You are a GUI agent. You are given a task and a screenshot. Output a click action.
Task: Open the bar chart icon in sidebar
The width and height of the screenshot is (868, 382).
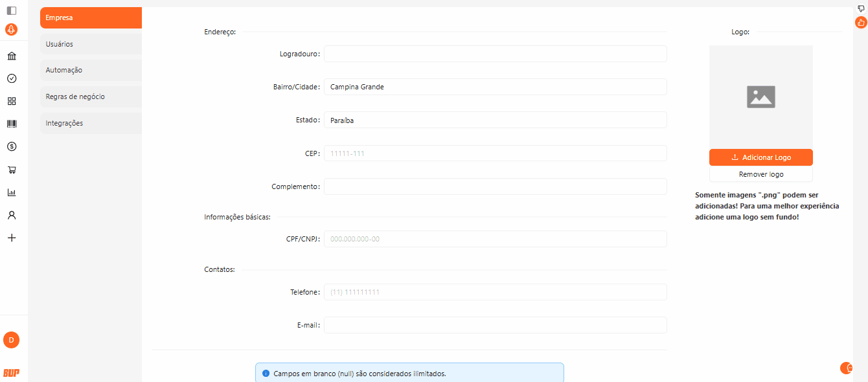11,192
